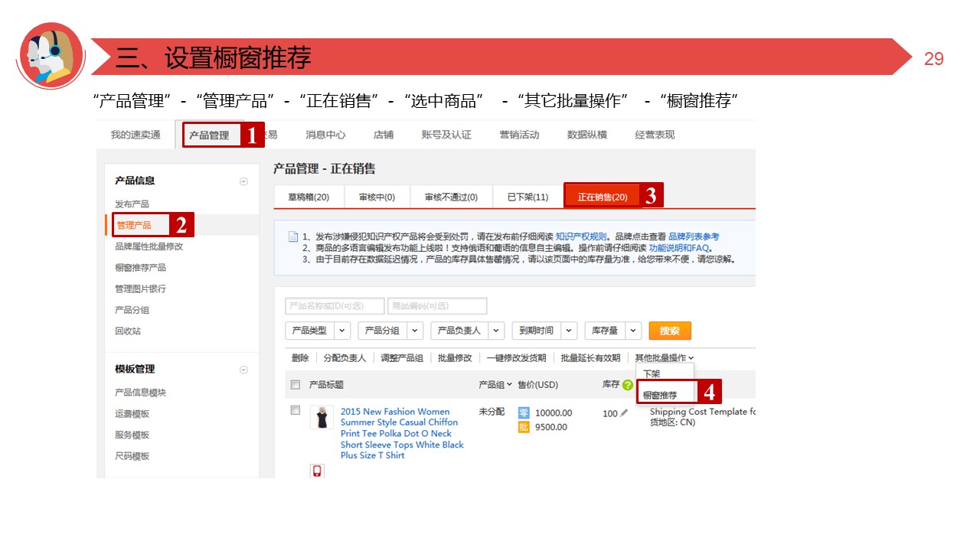Screen dimensions: 980x551
Task: Open the 品牌列表参考 link
Action: [x=694, y=237]
